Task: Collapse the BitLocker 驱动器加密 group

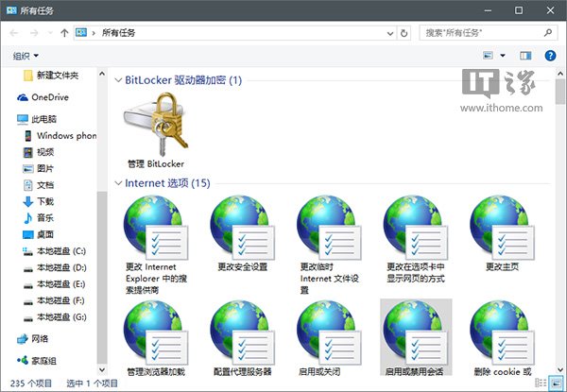Action: [x=118, y=80]
